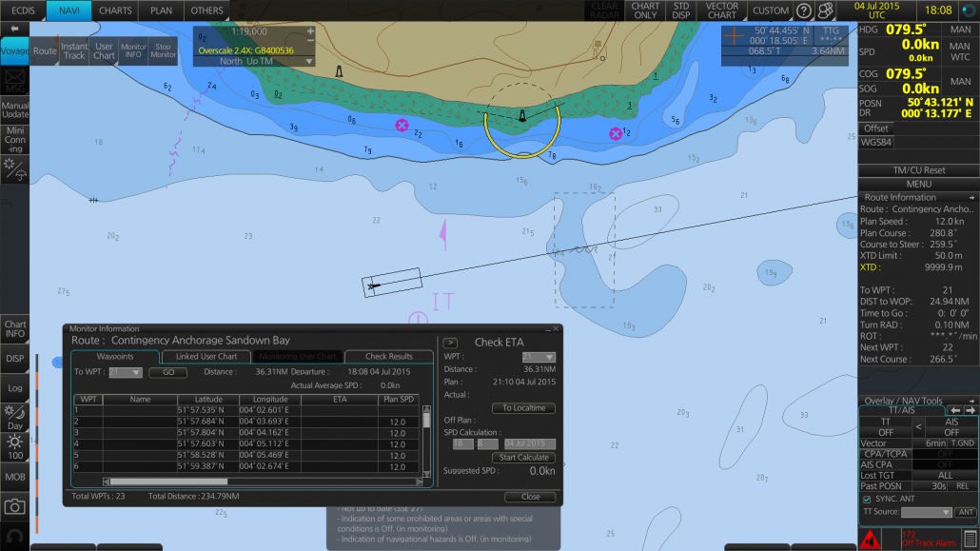Open the PLAN menu

[161, 10]
